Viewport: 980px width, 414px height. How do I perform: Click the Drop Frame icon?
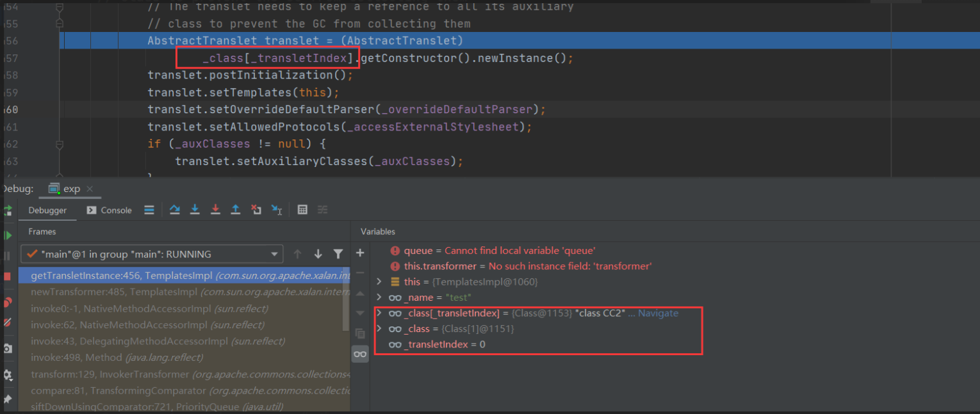[x=256, y=210]
